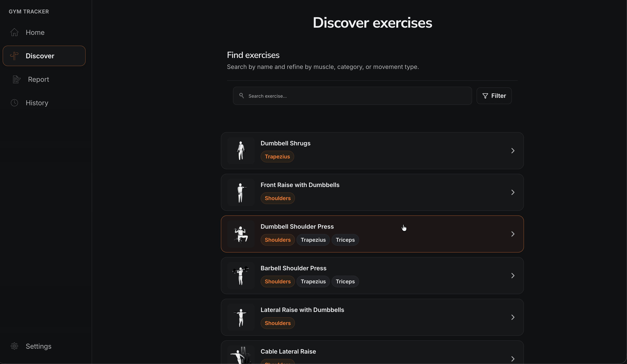Click the Cable Lateral Raise title
The height and width of the screenshot is (364, 627).
[288, 351]
